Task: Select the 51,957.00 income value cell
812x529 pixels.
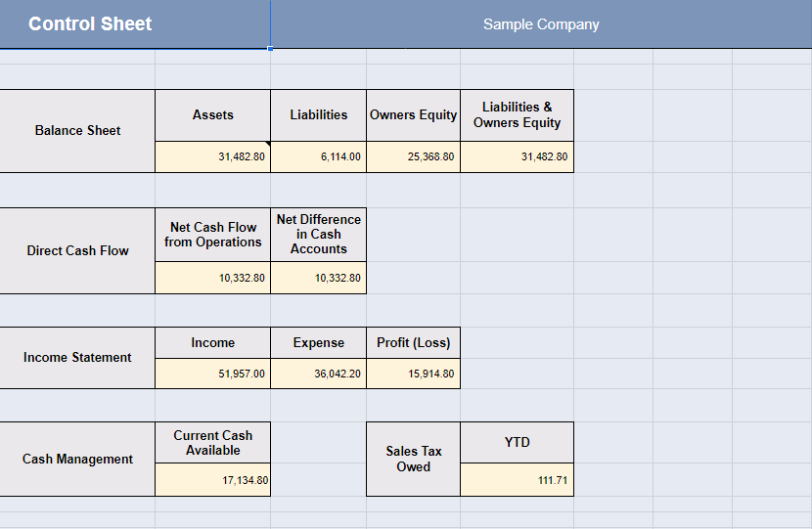Action: 212,374
